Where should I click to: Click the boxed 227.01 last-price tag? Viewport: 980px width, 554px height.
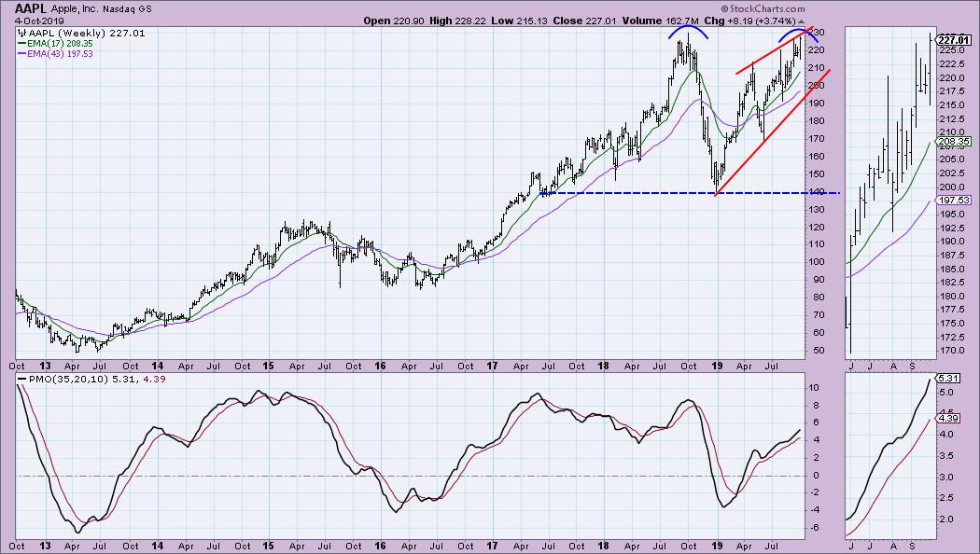click(x=954, y=40)
